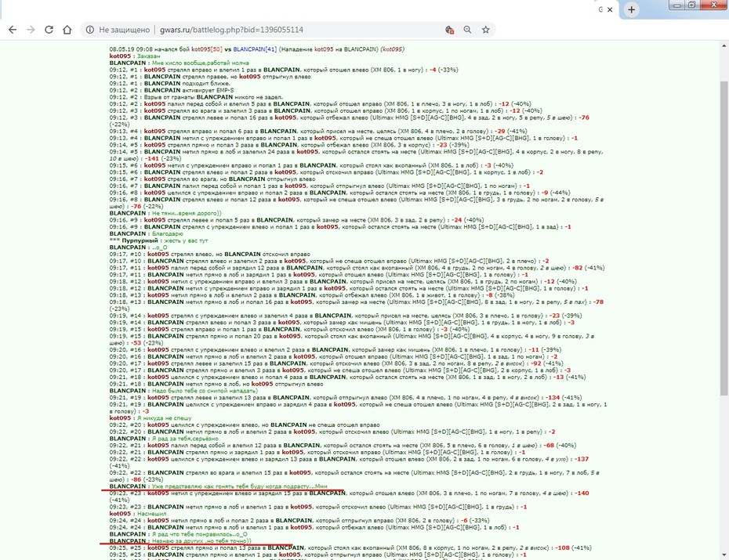Click the damage value -82

pos(577,268)
